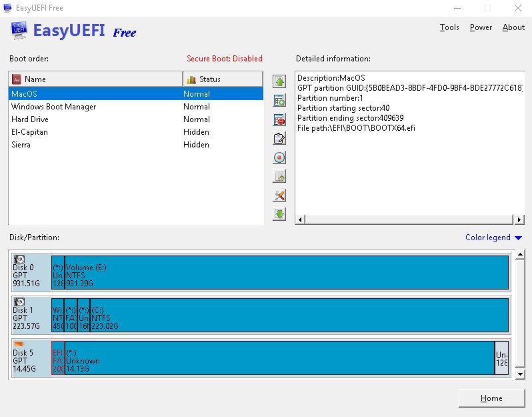The width and height of the screenshot is (532, 417).
Task: Select the Windows Boot Manager entry
Action: tap(136, 107)
